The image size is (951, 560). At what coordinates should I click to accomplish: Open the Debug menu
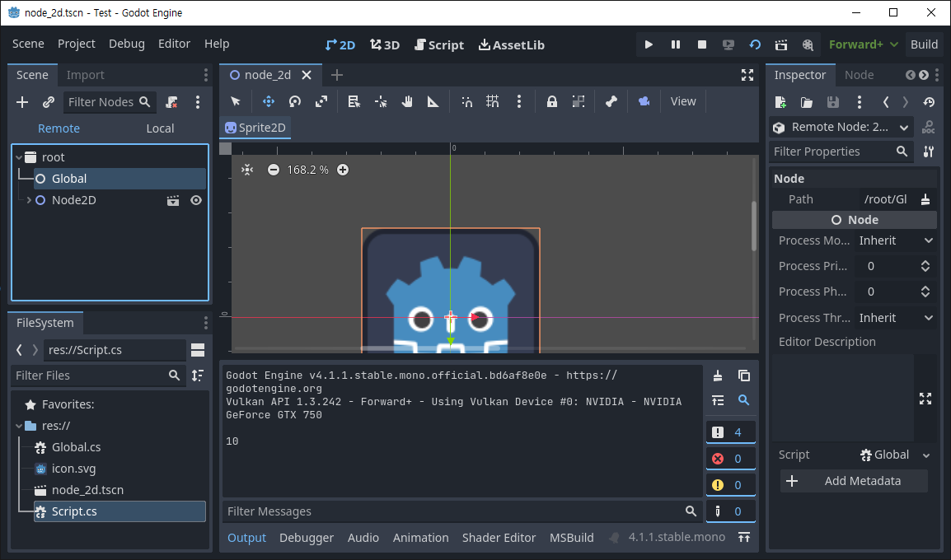coord(127,44)
